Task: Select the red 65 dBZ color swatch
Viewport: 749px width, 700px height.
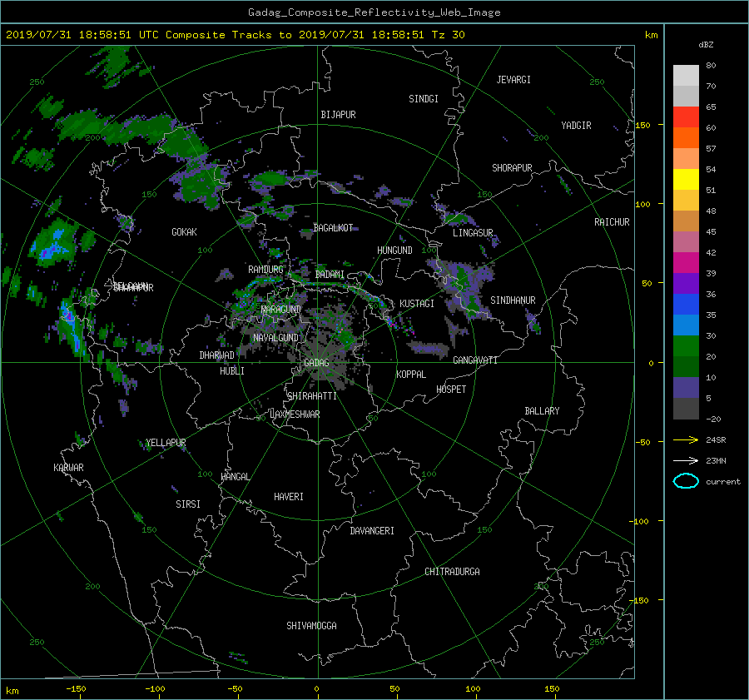Action: click(x=686, y=117)
